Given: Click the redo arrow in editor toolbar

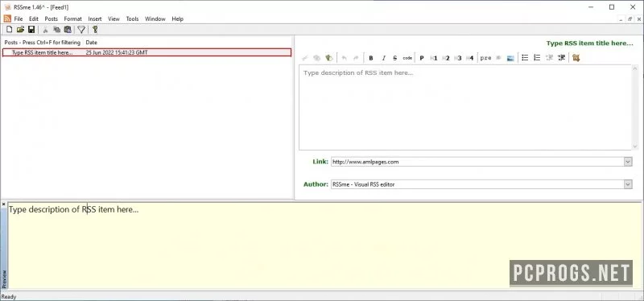Looking at the screenshot, I should click(356, 58).
